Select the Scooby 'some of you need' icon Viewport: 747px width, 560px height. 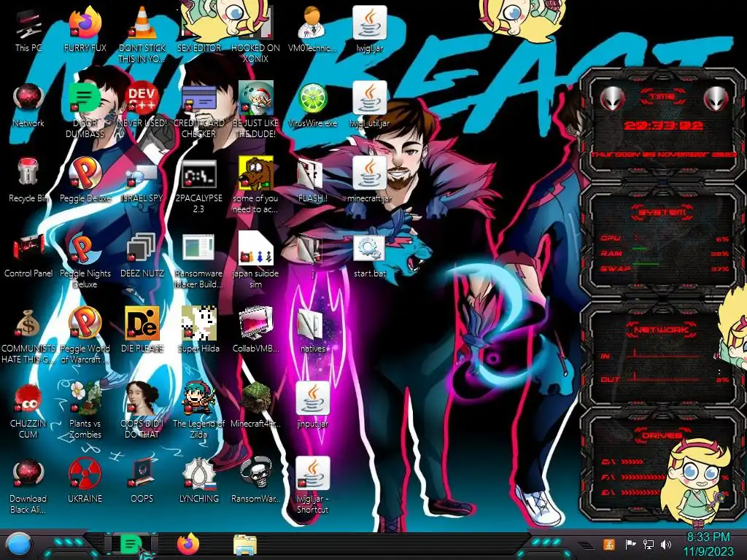click(x=255, y=174)
